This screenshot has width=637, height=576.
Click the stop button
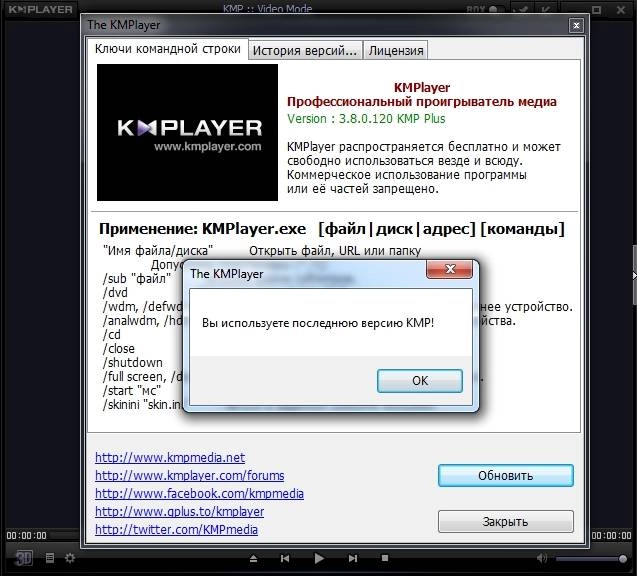coord(385,558)
